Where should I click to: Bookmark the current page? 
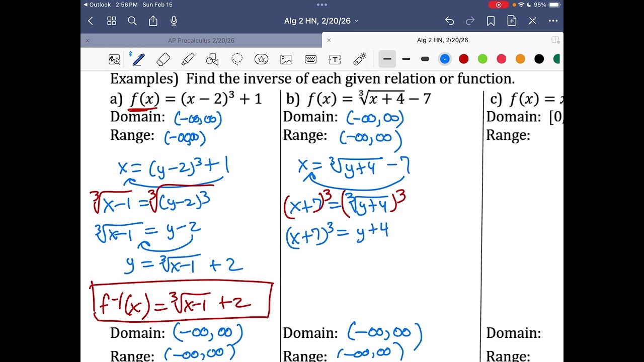[x=491, y=21]
